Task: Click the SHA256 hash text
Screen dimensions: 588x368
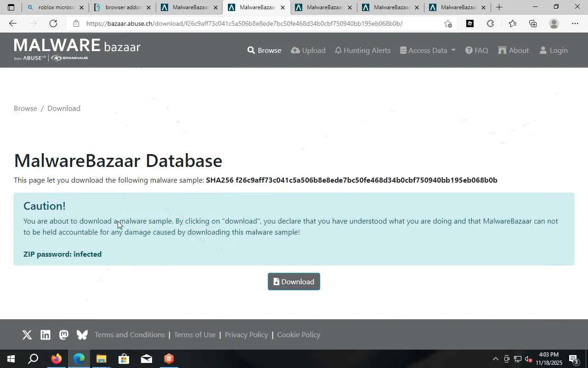Action: tap(351, 180)
